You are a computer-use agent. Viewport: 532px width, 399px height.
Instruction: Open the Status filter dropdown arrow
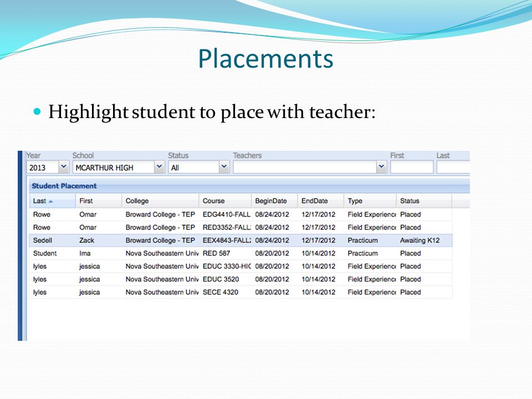(224, 167)
